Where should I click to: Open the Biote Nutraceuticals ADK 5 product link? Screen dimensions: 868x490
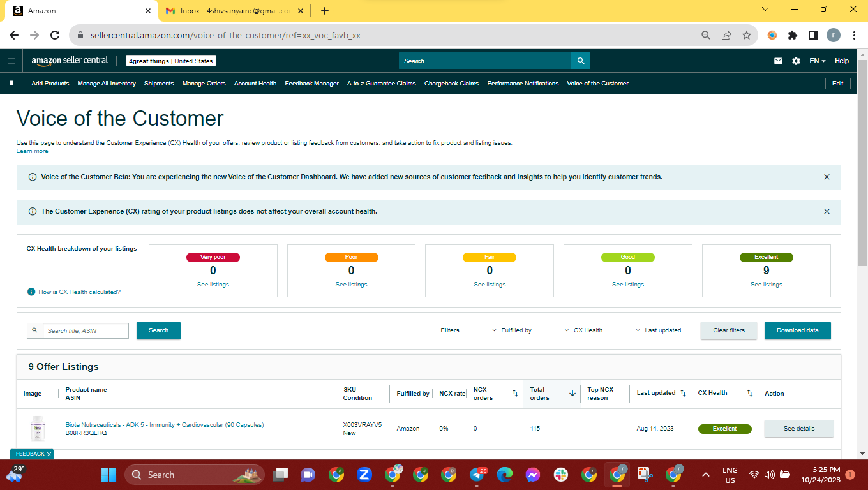coord(165,425)
